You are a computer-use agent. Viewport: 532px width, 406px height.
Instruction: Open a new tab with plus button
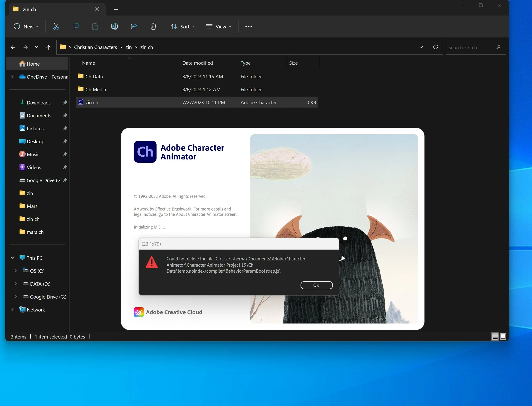click(x=116, y=9)
